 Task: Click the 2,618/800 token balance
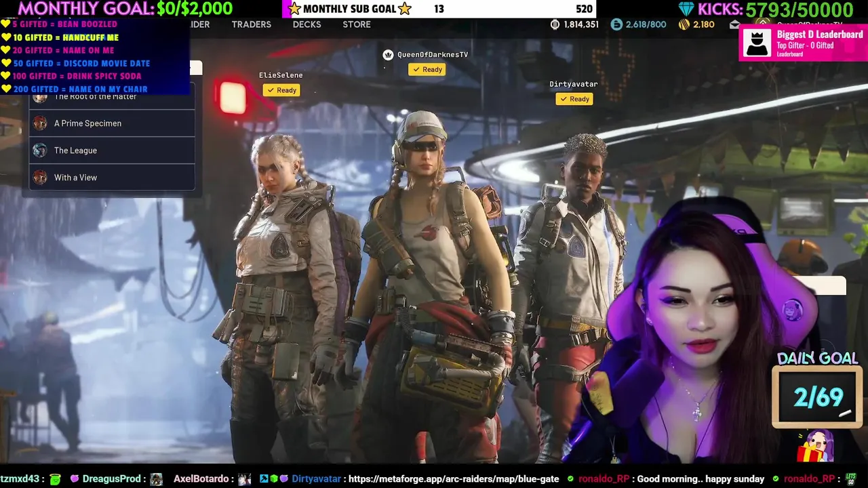[x=646, y=24]
